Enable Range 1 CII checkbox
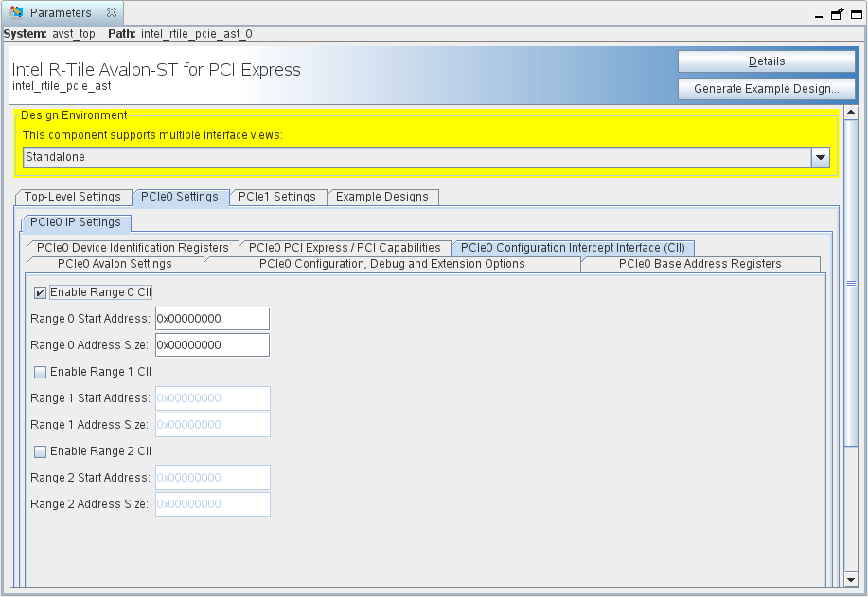The width and height of the screenshot is (868, 597). pos(40,373)
